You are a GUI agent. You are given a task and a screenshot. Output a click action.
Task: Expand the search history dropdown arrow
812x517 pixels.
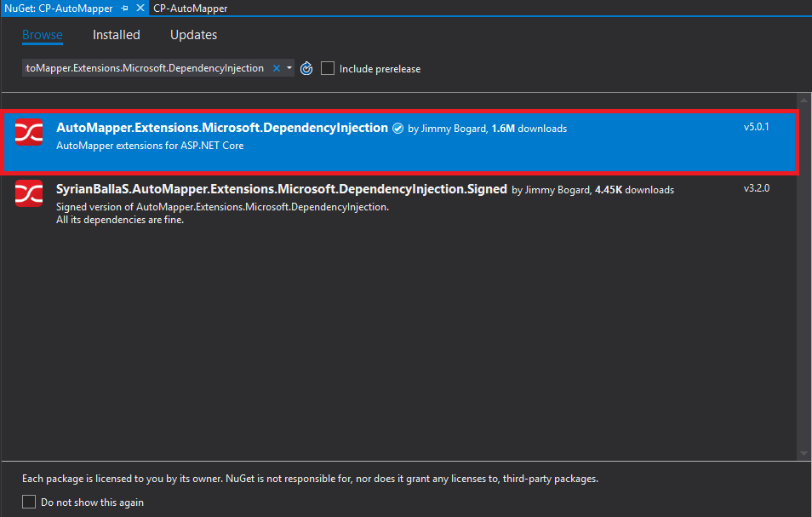tap(289, 68)
